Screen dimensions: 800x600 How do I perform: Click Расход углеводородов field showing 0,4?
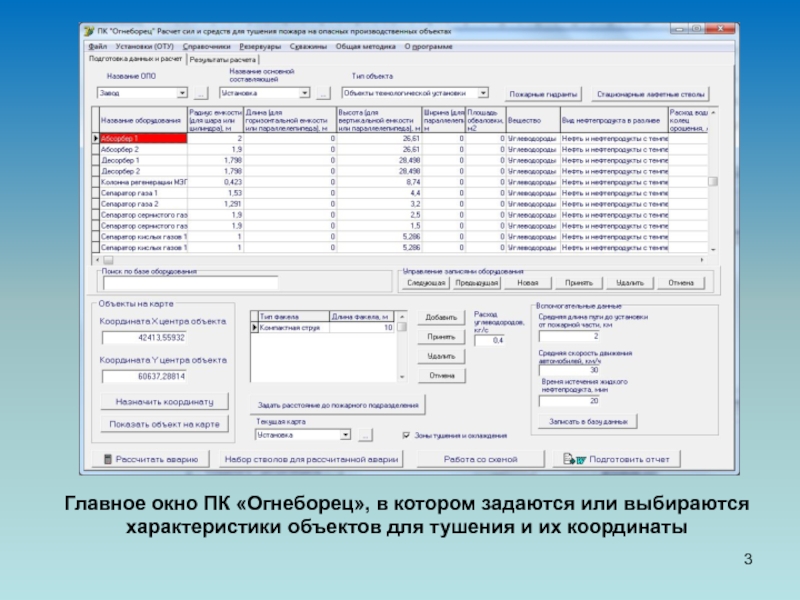[489, 340]
